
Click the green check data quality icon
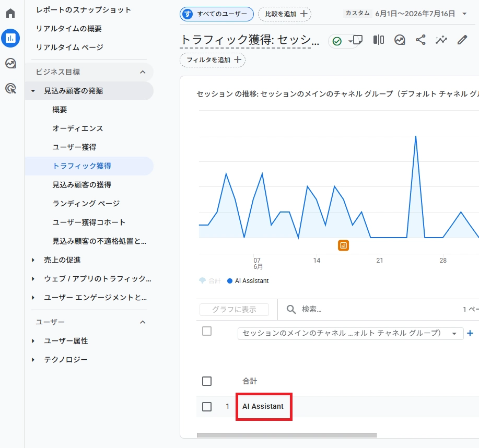(337, 41)
